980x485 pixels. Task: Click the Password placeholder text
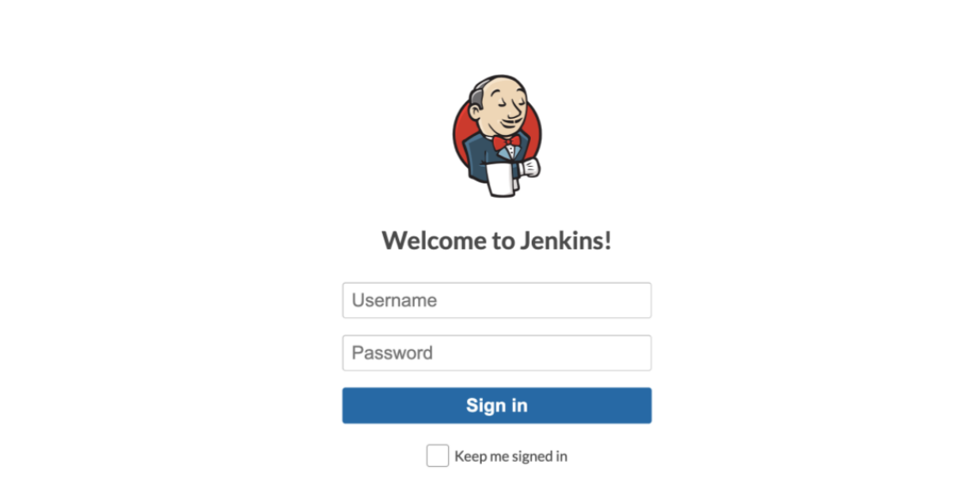(x=392, y=353)
